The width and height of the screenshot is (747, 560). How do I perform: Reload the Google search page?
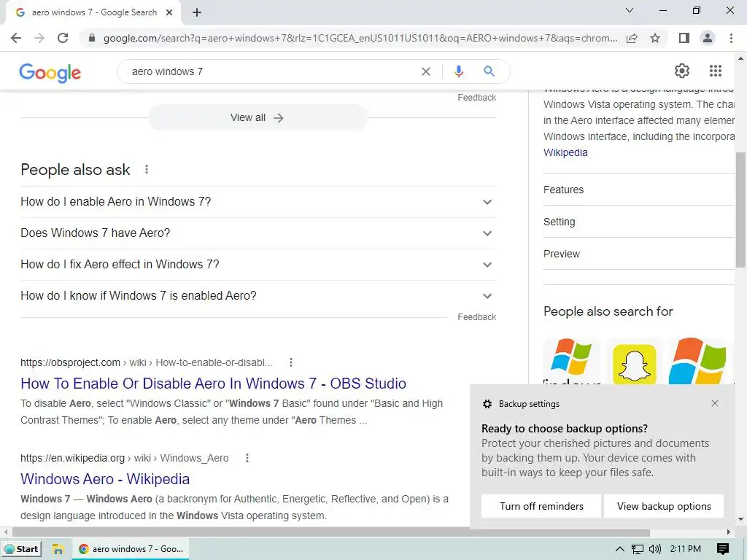(63, 38)
